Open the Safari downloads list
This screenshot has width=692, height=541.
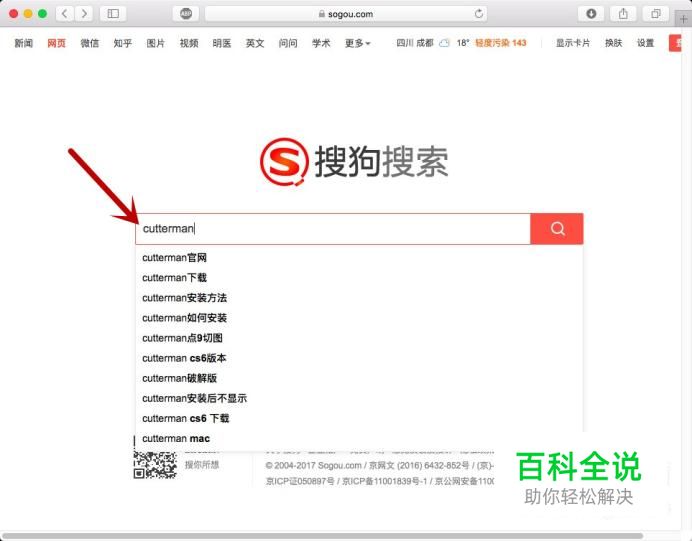coord(591,14)
